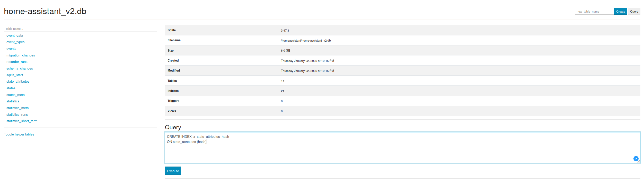Click inside the SQL query text area
This screenshot has width=644, height=184.
pos(402,148)
